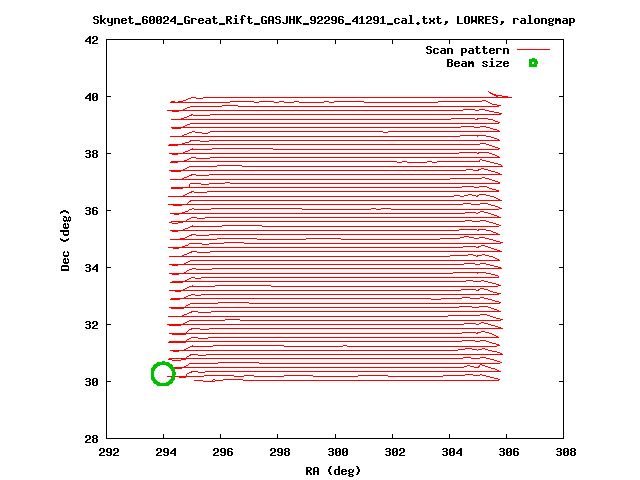Click the green beam circle on plot
Screen dimensions: 640x480
tap(163, 373)
